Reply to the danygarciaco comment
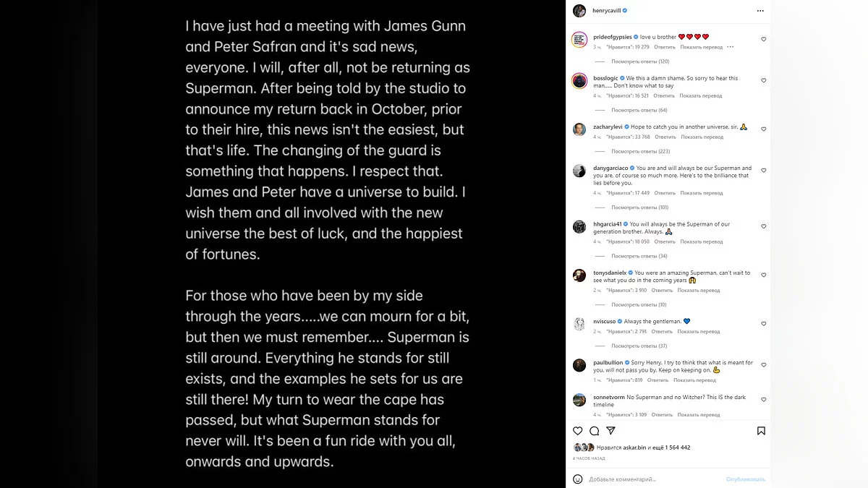Viewport: 868px width, 488px height. coord(665,193)
